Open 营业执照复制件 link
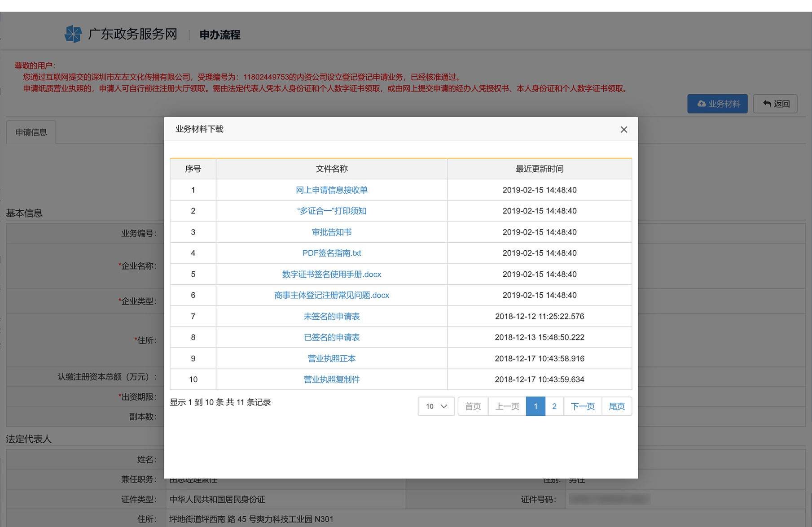The image size is (812, 527). [331, 380]
